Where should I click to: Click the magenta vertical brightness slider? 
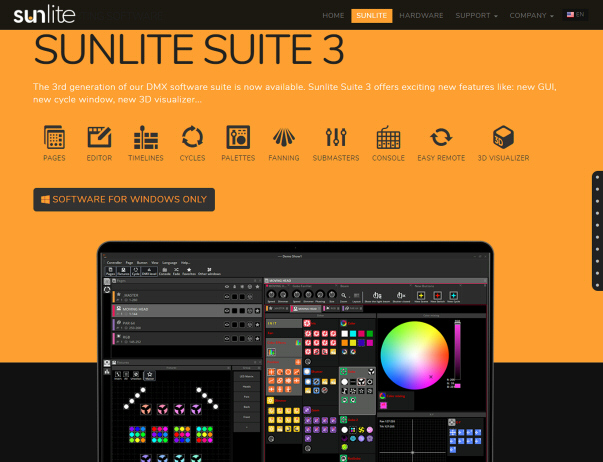click(458, 352)
